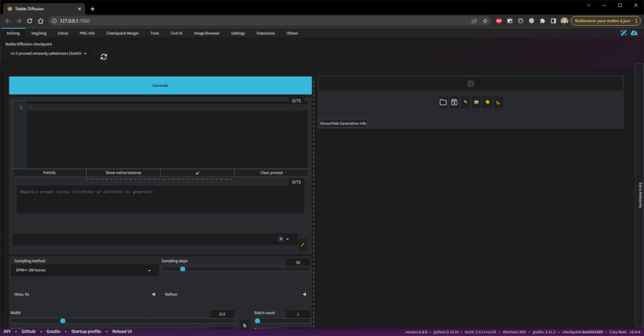Click the yellow pencil edit styles icon

pyautogui.click(x=303, y=244)
